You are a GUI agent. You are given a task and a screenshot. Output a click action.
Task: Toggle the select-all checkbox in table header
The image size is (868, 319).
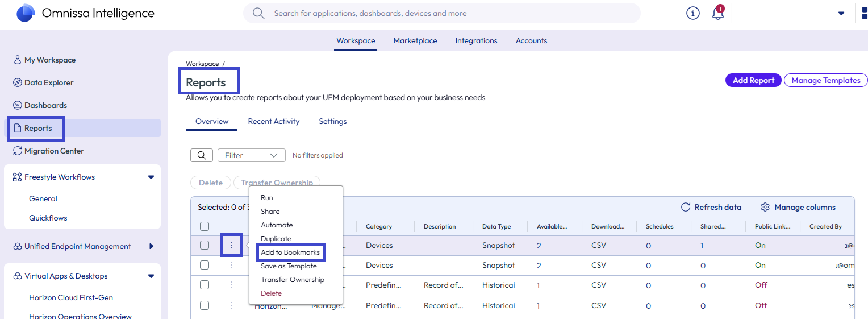pos(205,226)
